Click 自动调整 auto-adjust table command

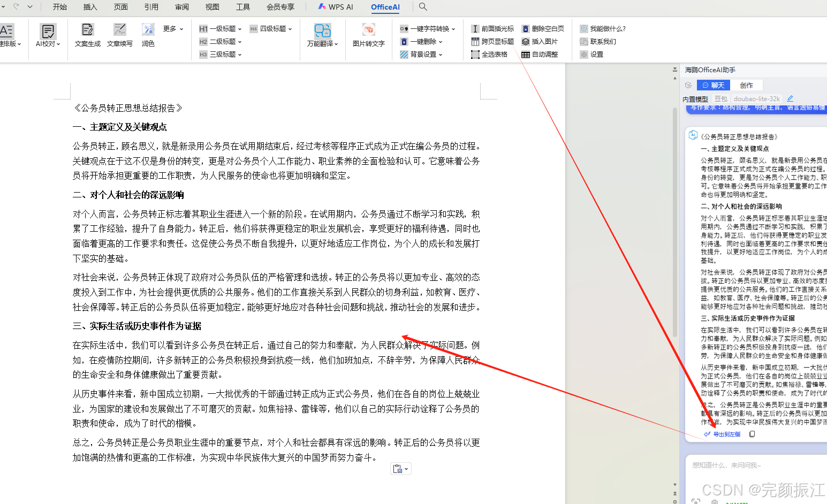tap(540, 55)
